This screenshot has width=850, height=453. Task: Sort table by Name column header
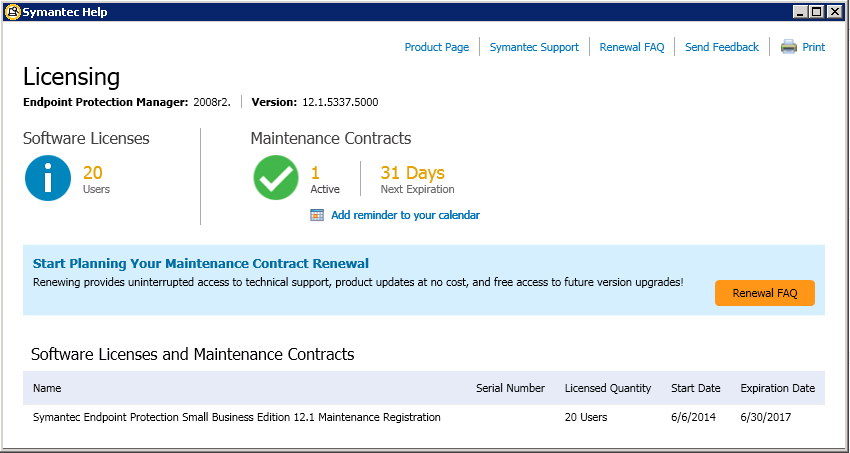[47, 388]
